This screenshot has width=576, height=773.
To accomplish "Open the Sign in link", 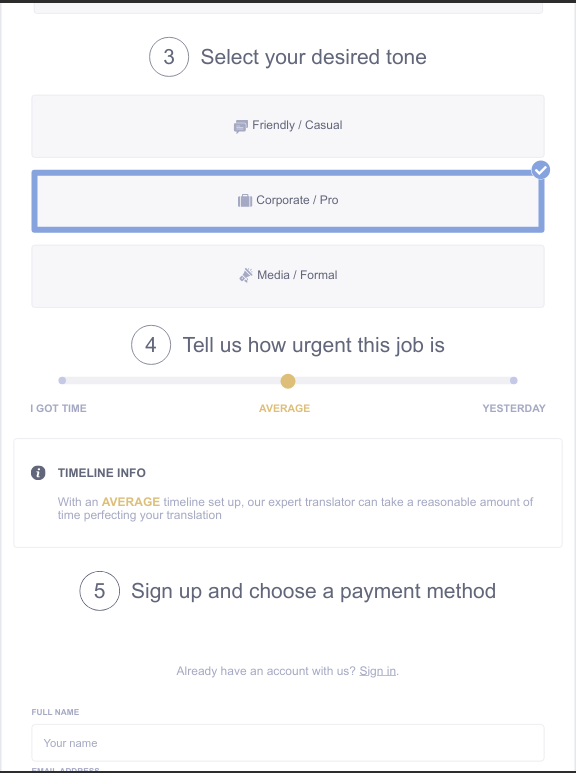I will point(377,671).
